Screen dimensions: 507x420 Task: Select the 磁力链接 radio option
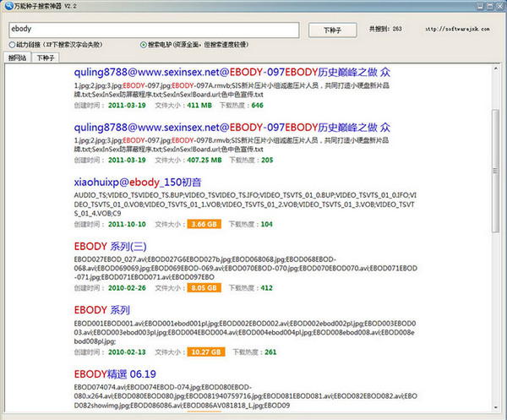[x=8, y=44]
